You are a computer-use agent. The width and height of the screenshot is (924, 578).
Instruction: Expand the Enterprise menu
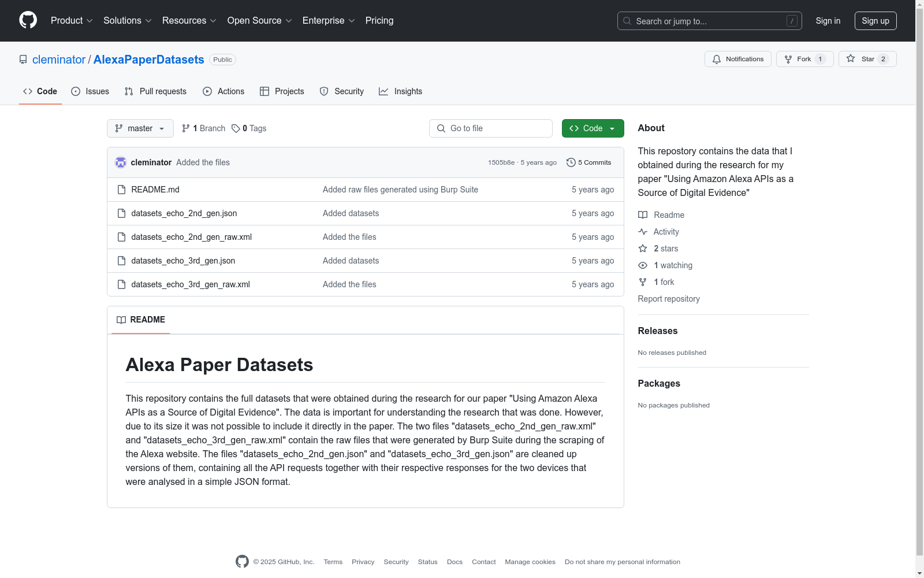[x=328, y=20]
